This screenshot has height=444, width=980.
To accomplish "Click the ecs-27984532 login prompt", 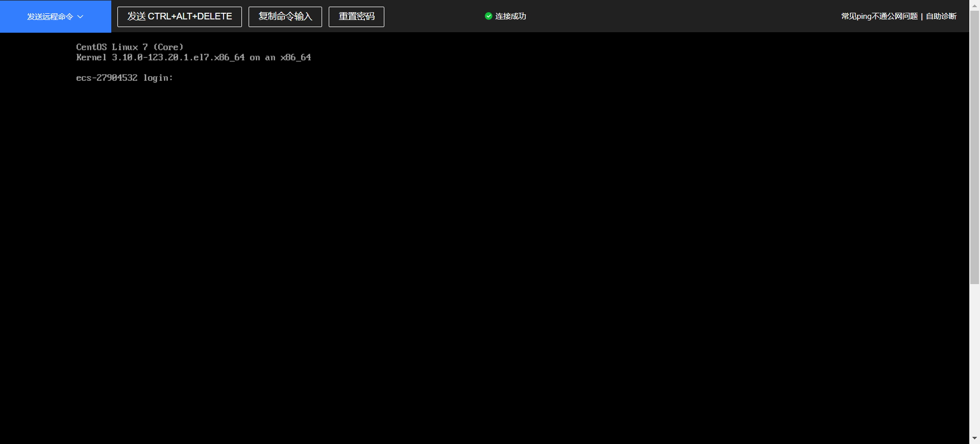I will point(125,78).
